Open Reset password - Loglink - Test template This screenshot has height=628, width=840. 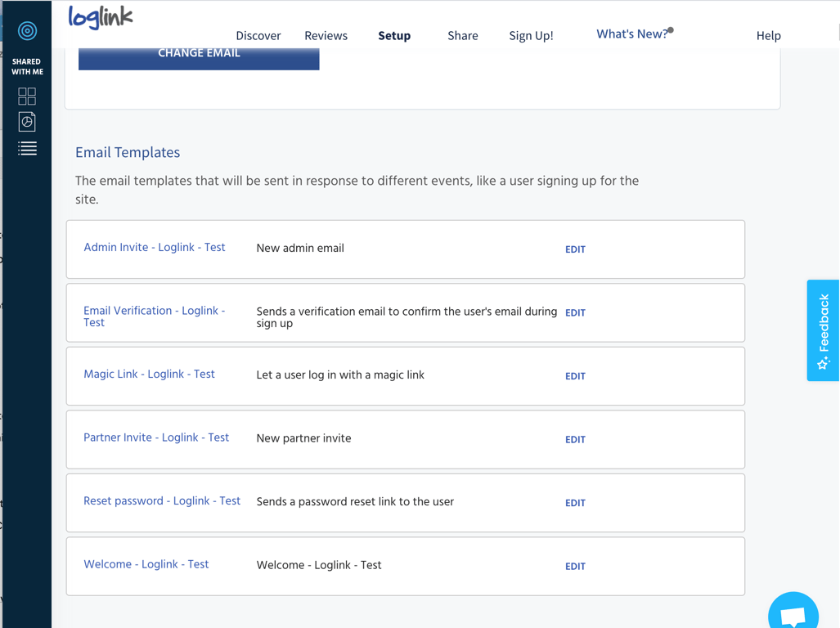(x=162, y=501)
